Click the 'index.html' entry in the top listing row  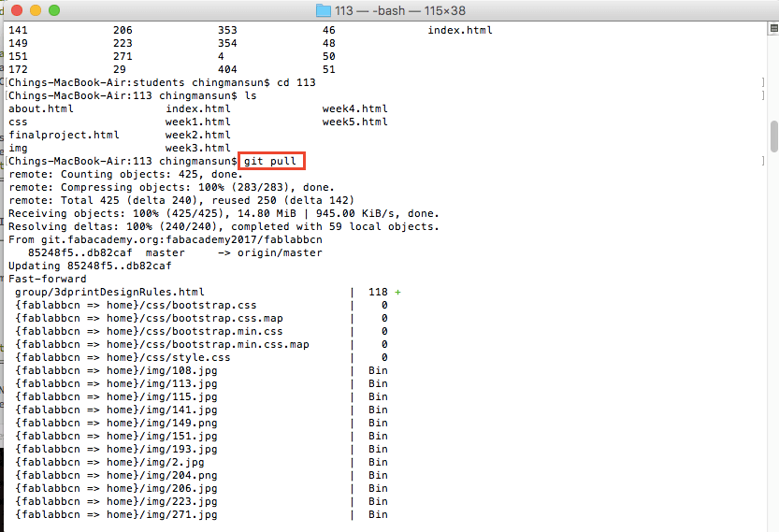tap(460, 30)
